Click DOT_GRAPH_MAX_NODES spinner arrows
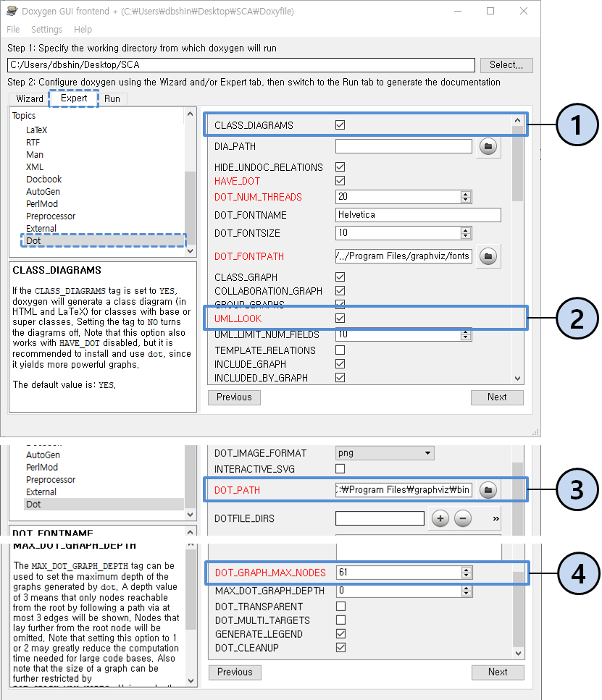This screenshot has width=602, height=700. pos(466,573)
